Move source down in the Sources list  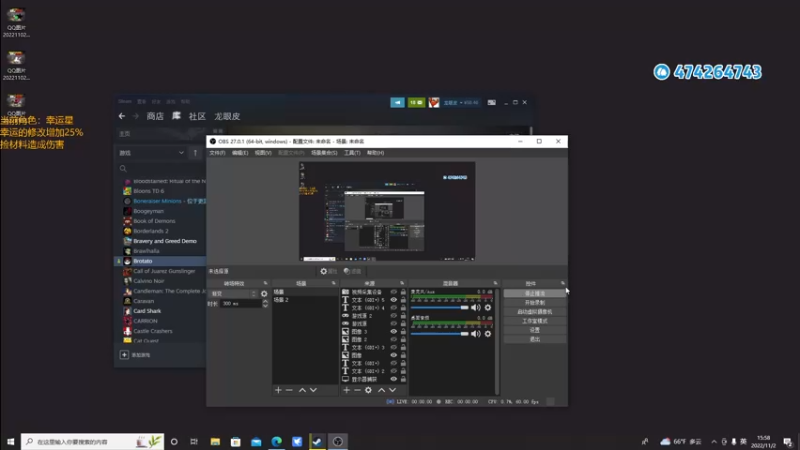tap(392, 390)
